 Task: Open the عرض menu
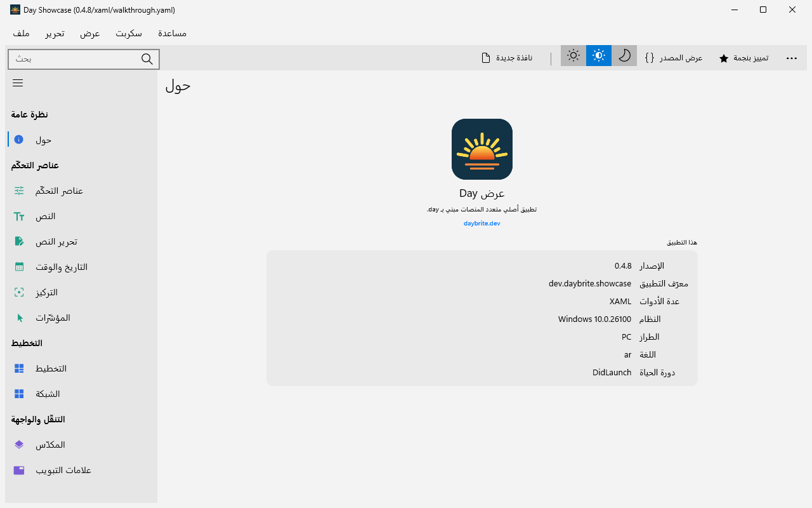90,33
